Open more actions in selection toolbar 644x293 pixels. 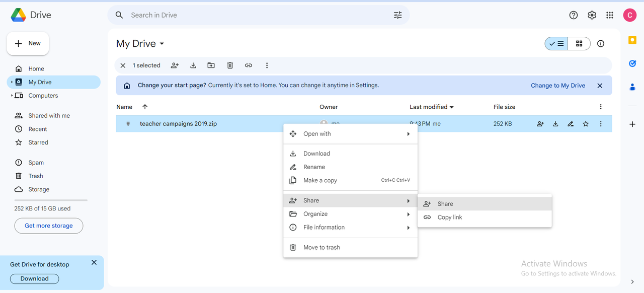point(267,65)
